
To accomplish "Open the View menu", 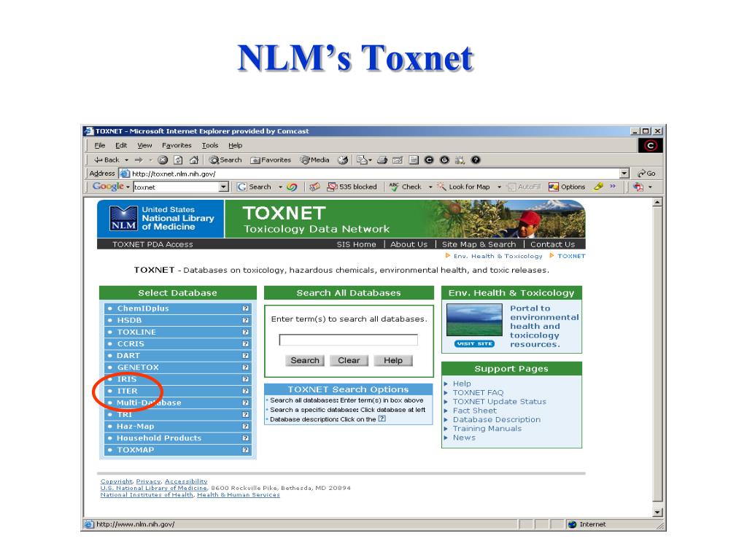I will click(x=144, y=145).
